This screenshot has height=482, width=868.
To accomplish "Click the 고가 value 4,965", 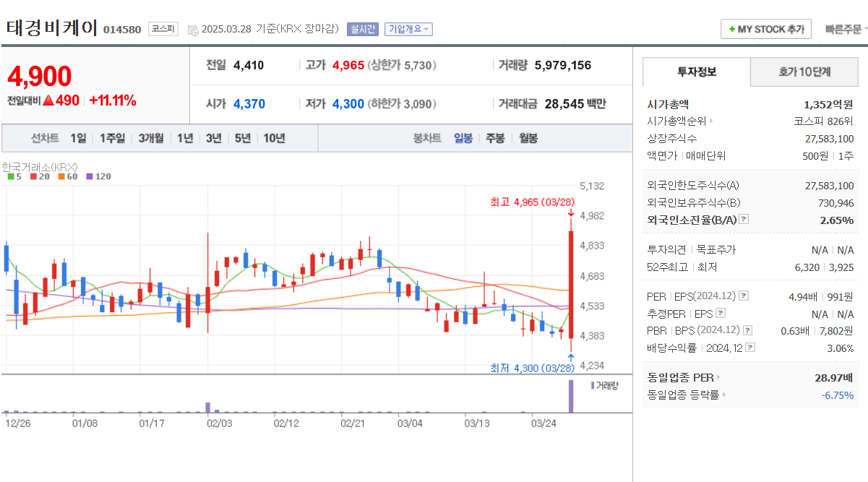I will coord(348,65).
